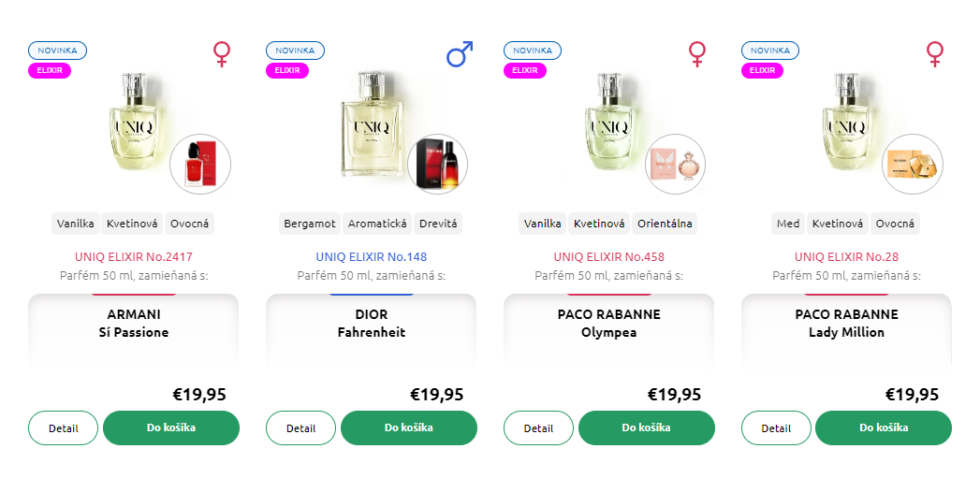Click the blue male symbol icon
Image resolution: width=980 pixels, height=478 pixels.
click(460, 54)
